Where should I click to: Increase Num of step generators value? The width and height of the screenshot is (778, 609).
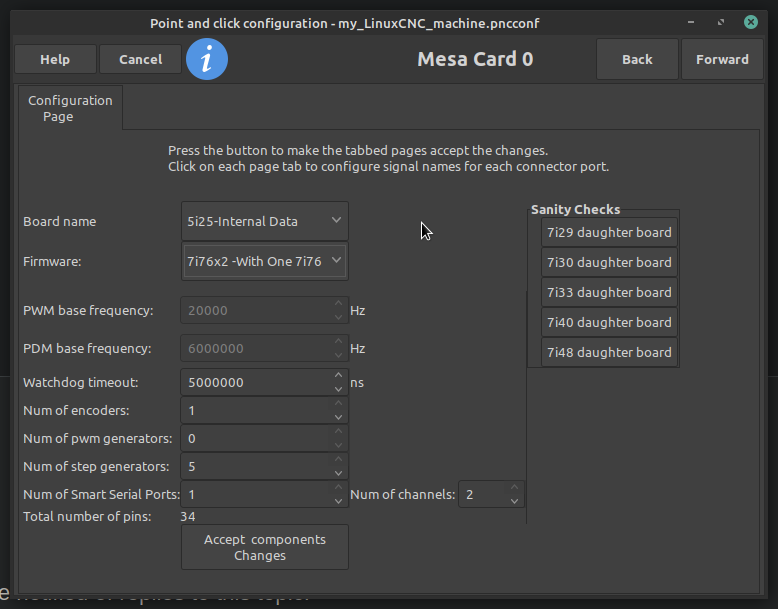coord(338,460)
